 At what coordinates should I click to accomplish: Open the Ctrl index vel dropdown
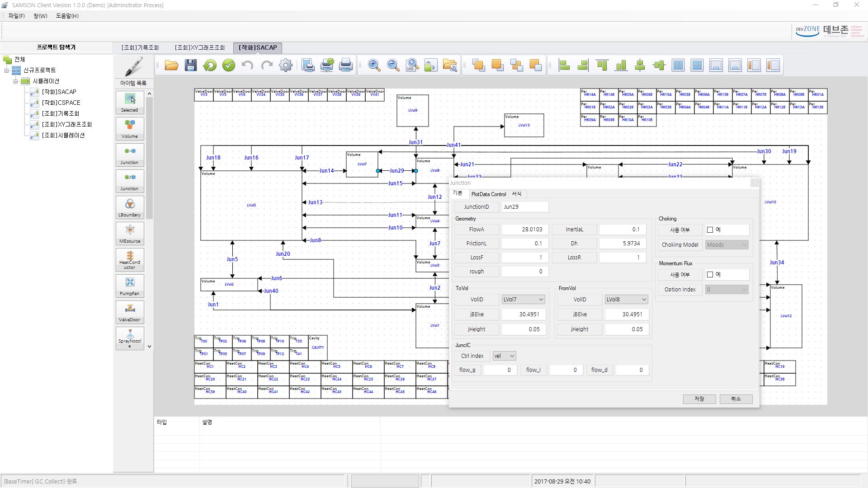click(504, 356)
